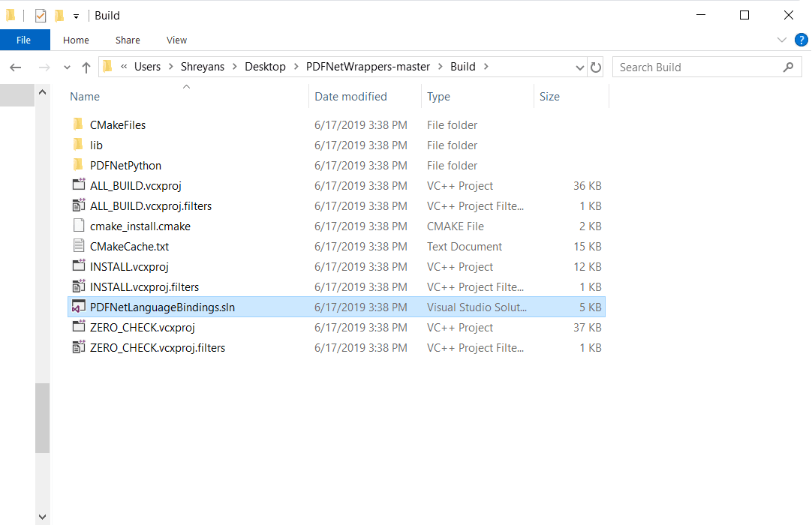Select the CMakeCache.txt document icon
Viewport: 812px width, 525px height.
[x=78, y=246]
